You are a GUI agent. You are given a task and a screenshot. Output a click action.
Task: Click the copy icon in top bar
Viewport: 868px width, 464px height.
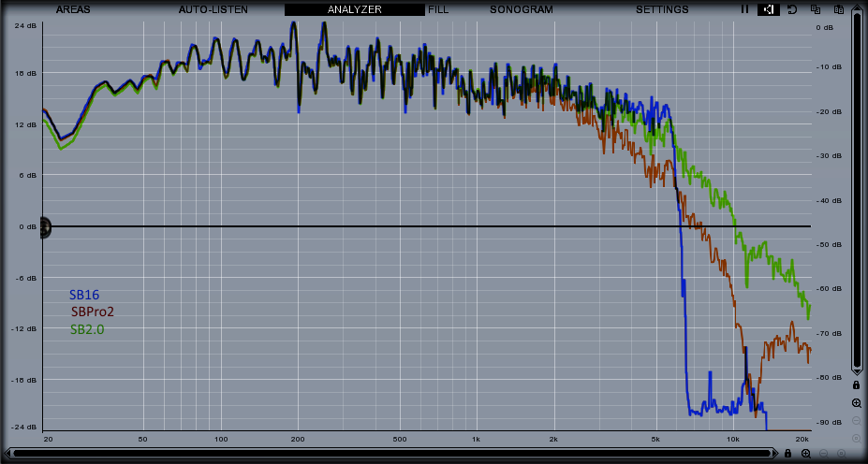816,9
